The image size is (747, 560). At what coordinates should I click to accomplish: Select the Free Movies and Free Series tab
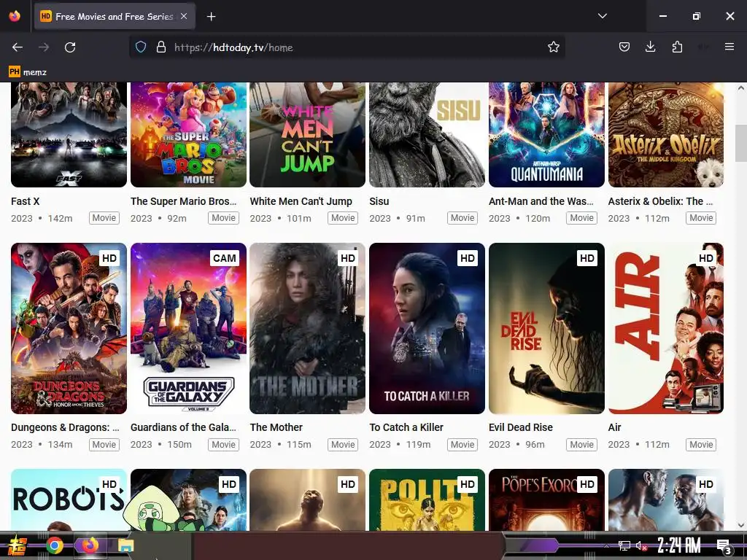115,17
